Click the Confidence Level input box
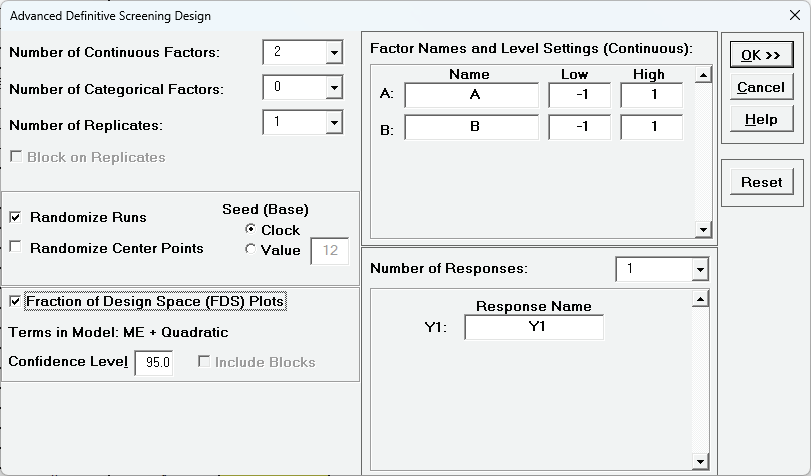 153,362
